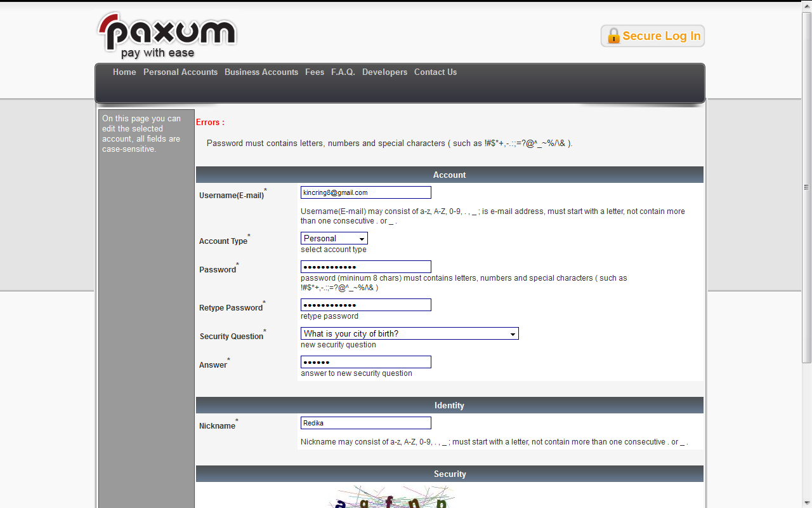Open the Personal Accounts menu
The width and height of the screenshot is (812, 508).
[180, 72]
